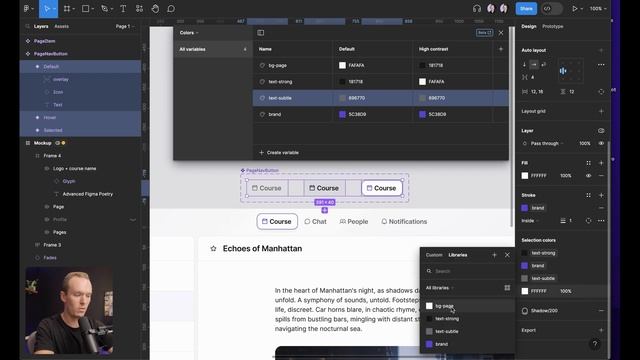Select the Hover variant layer

[x=49, y=118]
